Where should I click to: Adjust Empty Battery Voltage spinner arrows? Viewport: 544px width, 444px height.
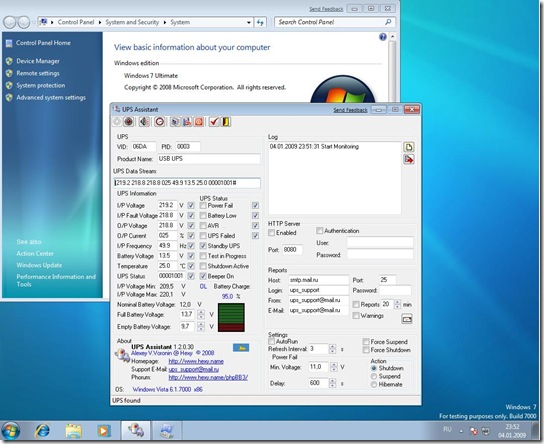[201, 327]
